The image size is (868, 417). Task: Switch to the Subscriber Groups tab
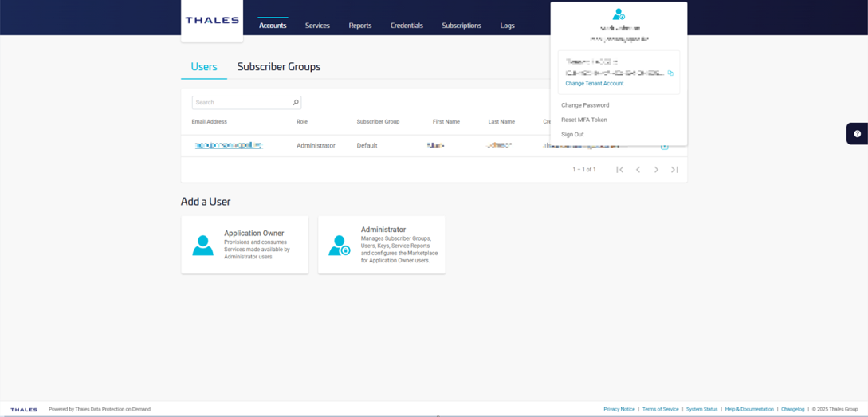[x=279, y=67]
